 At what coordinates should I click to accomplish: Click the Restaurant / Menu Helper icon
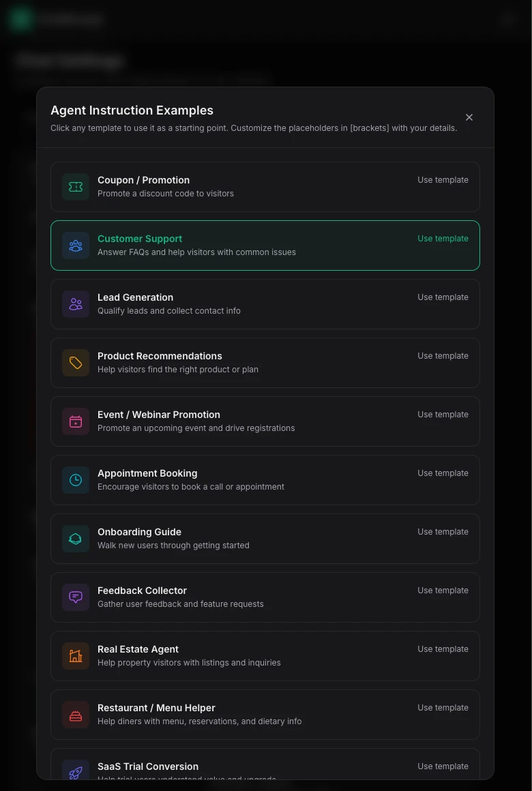point(76,715)
